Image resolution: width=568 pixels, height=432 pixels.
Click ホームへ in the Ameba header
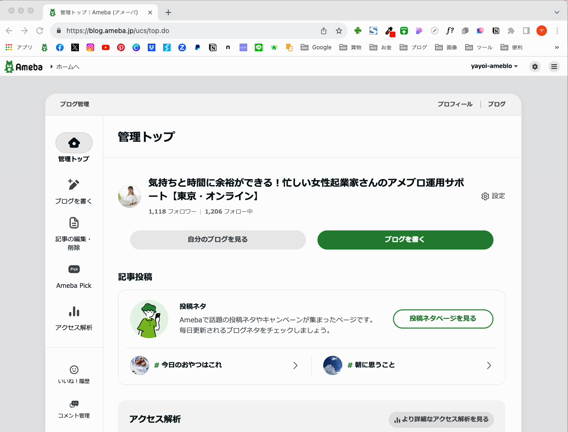click(x=67, y=67)
